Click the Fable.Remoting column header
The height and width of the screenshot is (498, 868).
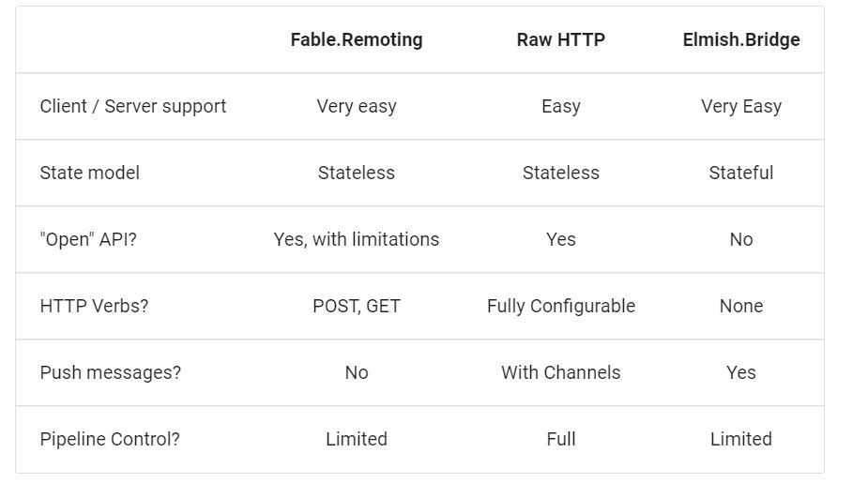357,39
